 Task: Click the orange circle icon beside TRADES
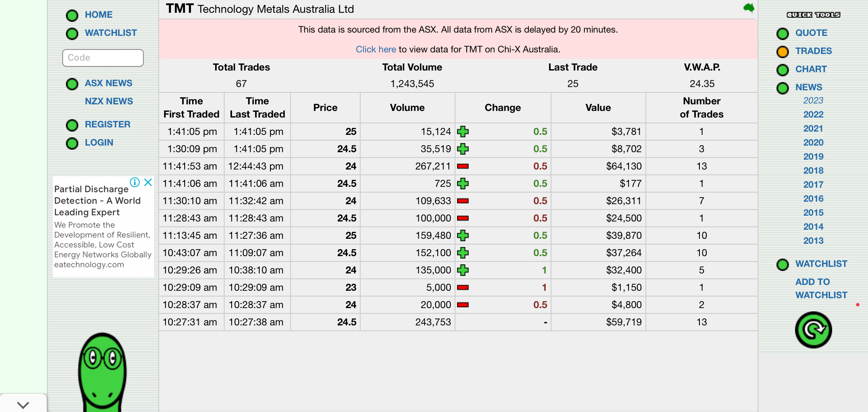tap(782, 52)
